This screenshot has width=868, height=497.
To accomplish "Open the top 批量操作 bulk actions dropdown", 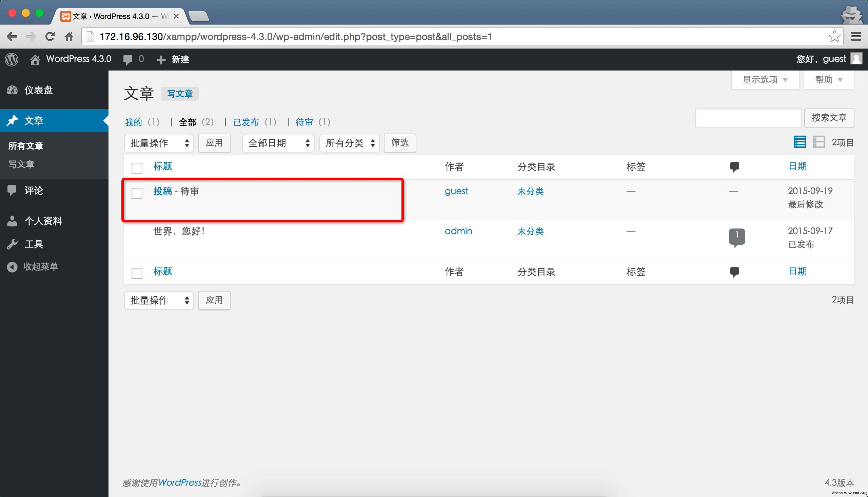I will (159, 143).
